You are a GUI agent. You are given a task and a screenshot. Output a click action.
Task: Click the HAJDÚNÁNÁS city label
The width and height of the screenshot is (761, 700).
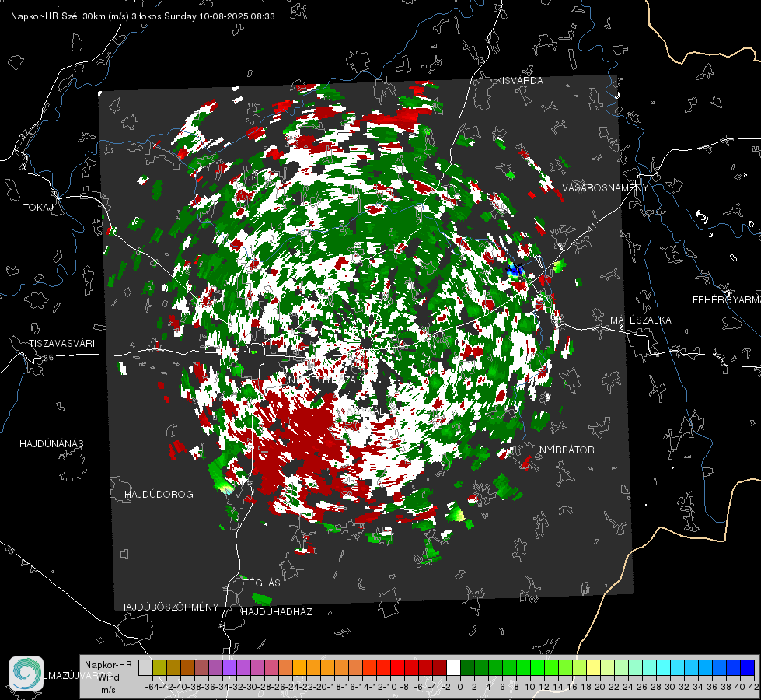tap(51, 444)
